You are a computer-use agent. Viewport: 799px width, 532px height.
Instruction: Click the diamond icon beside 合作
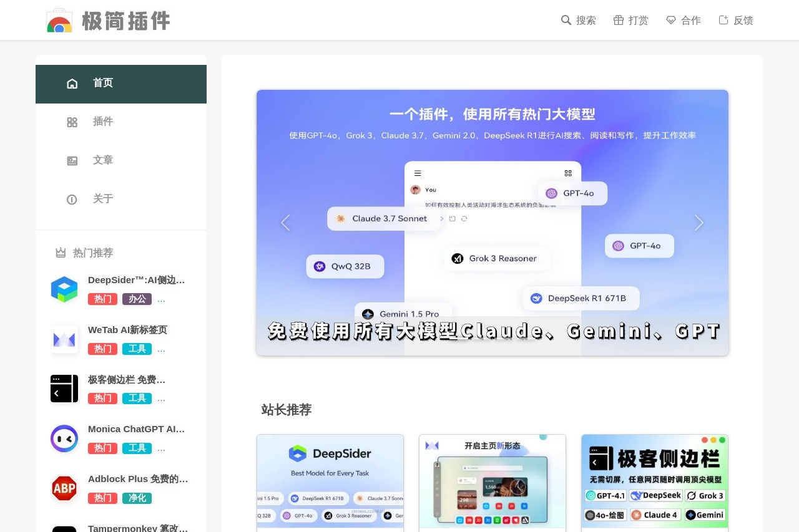coord(671,20)
